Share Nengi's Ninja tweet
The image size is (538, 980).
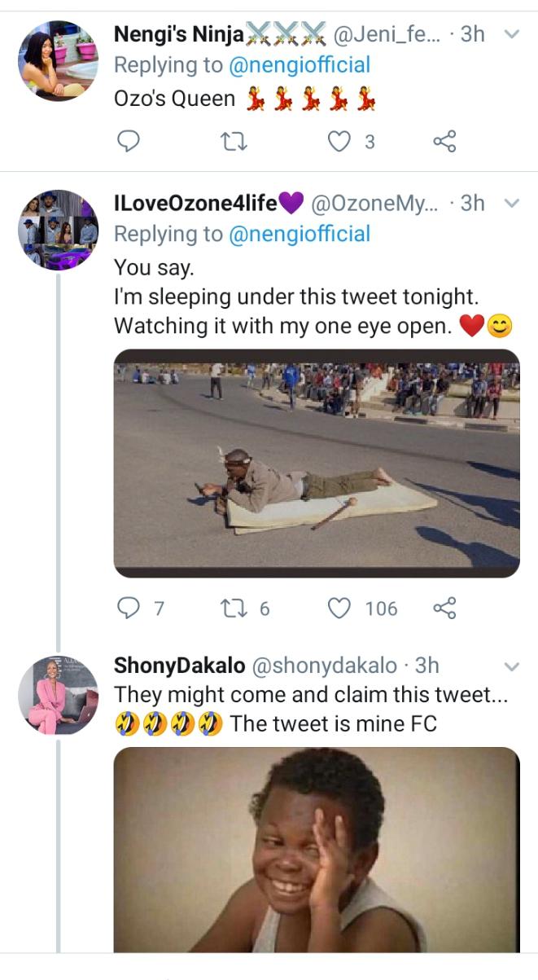(x=444, y=142)
